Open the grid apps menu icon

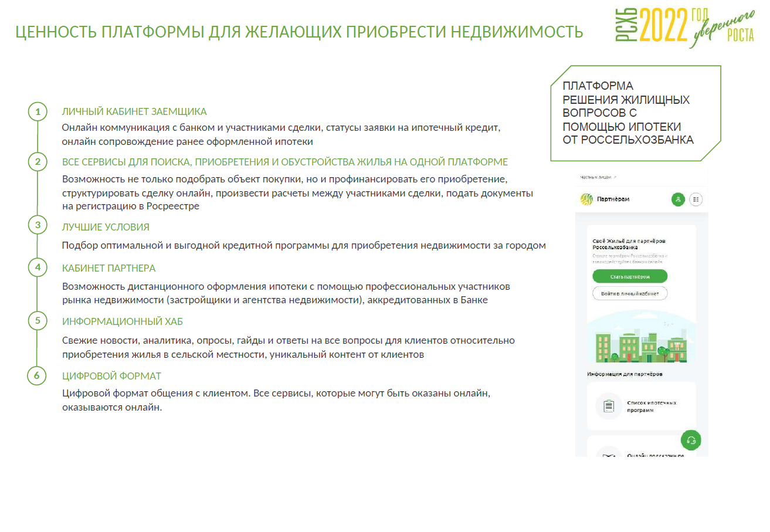(x=696, y=199)
